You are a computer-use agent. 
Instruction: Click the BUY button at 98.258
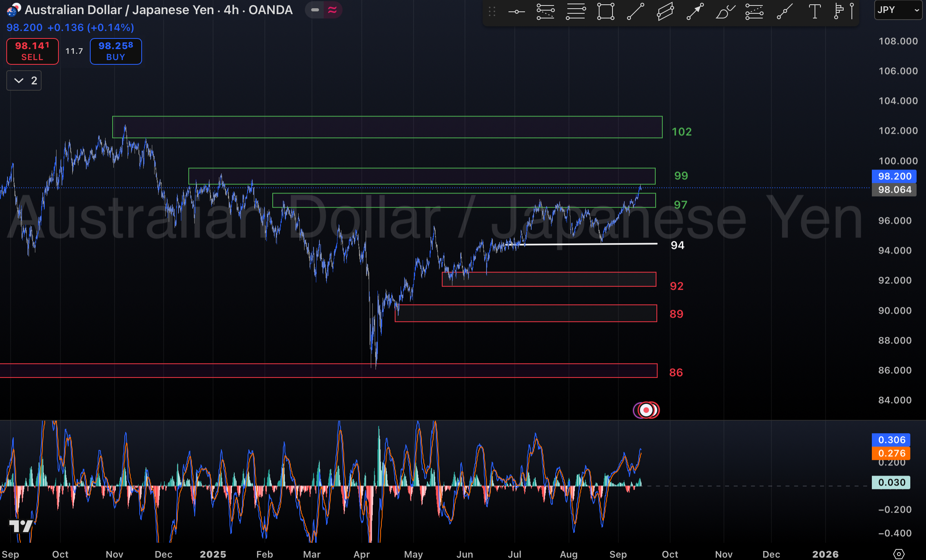point(115,51)
